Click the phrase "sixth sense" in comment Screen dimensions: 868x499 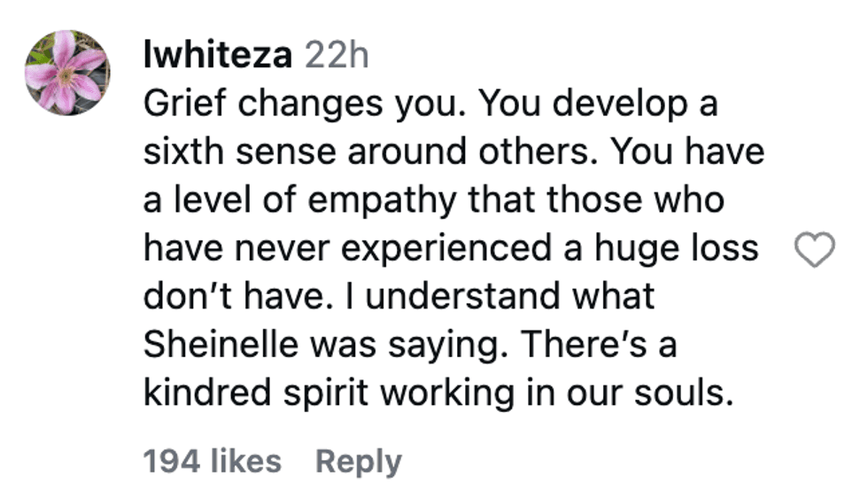[x=234, y=152]
